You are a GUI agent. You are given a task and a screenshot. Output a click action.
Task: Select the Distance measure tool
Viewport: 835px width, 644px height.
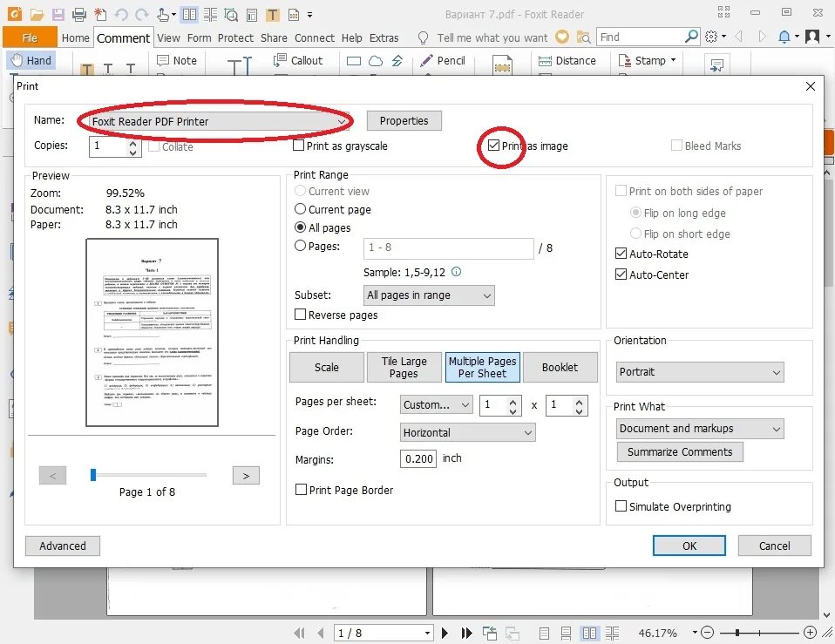[567, 61]
